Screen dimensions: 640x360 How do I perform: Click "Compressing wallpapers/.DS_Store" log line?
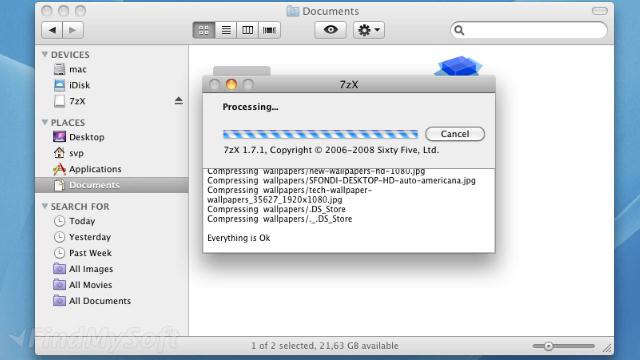276,209
